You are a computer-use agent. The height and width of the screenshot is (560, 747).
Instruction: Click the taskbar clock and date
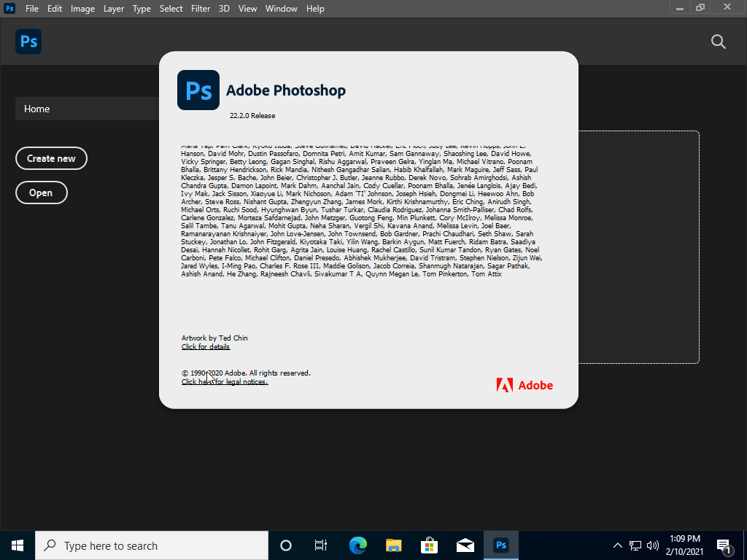(684, 545)
